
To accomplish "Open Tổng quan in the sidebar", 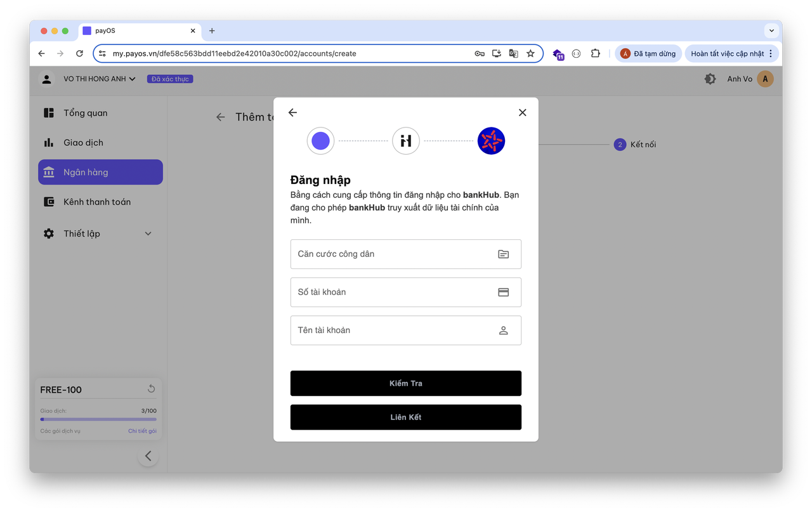I will click(x=85, y=113).
